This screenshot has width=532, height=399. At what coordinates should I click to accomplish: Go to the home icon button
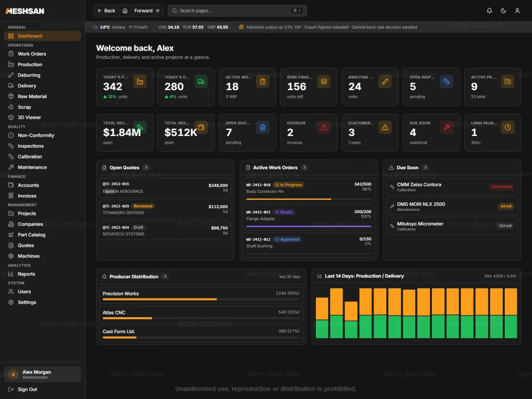point(125,11)
